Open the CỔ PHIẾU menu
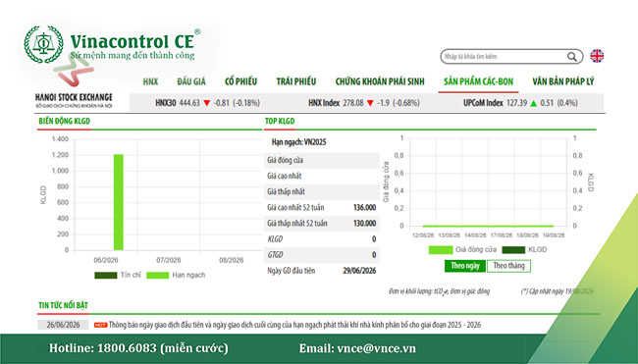 (x=240, y=81)
